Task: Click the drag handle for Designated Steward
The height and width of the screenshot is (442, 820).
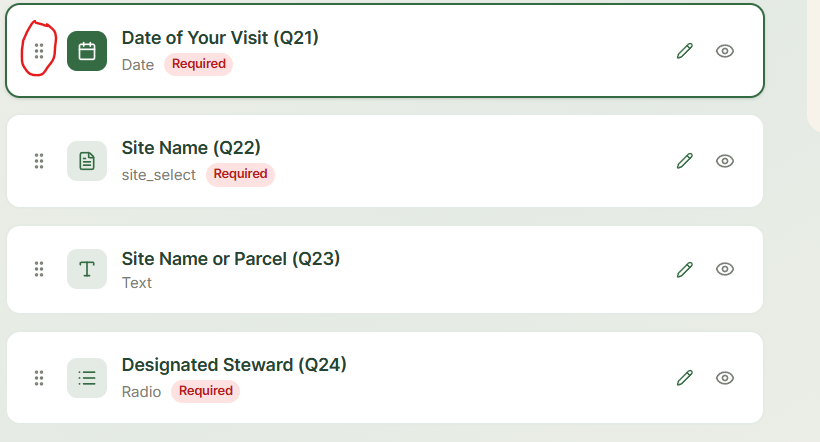Action: [39, 378]
